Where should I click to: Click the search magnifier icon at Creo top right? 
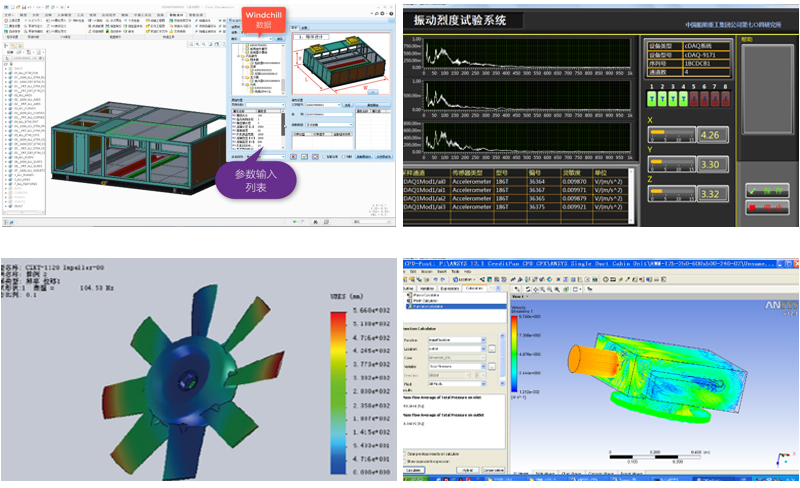[x=377, y=13]
